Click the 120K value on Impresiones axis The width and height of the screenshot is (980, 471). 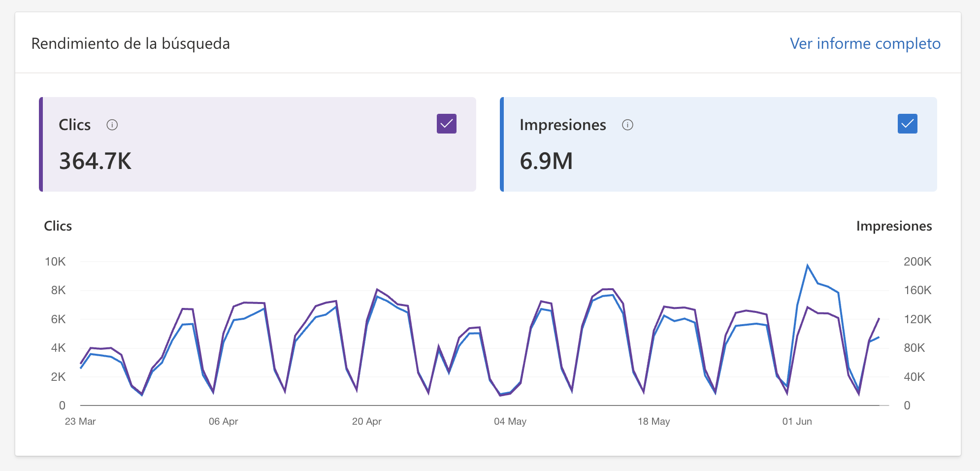(x=917, y=319)
